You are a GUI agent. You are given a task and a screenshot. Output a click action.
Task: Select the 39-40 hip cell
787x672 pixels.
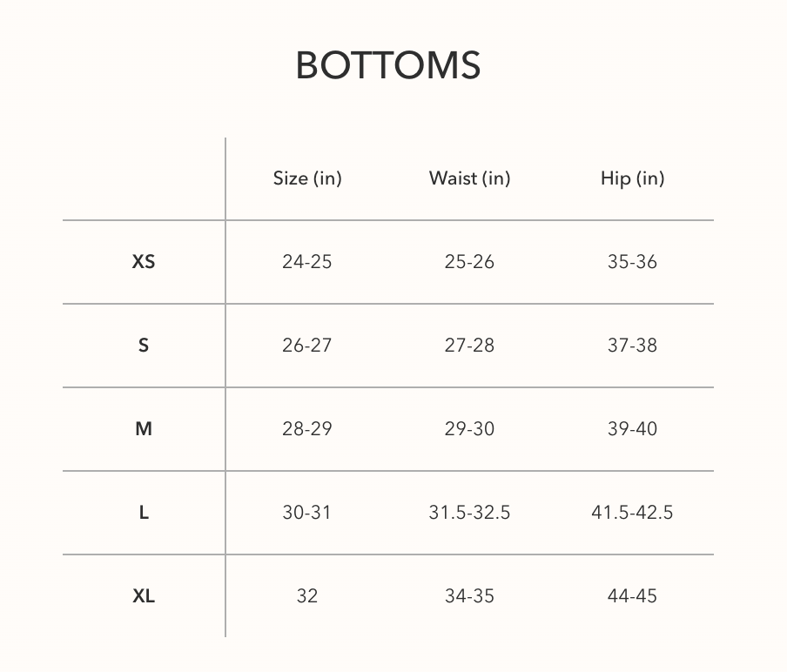coord(632,428)
